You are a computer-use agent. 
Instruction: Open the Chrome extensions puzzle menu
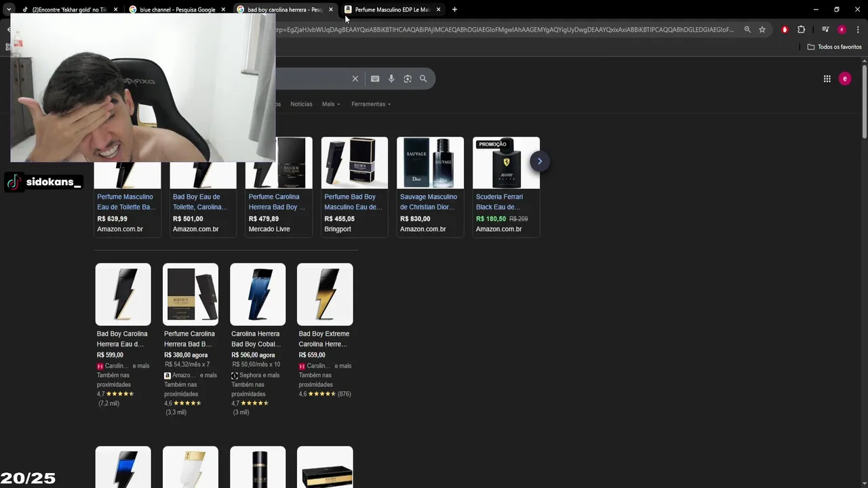801,30
